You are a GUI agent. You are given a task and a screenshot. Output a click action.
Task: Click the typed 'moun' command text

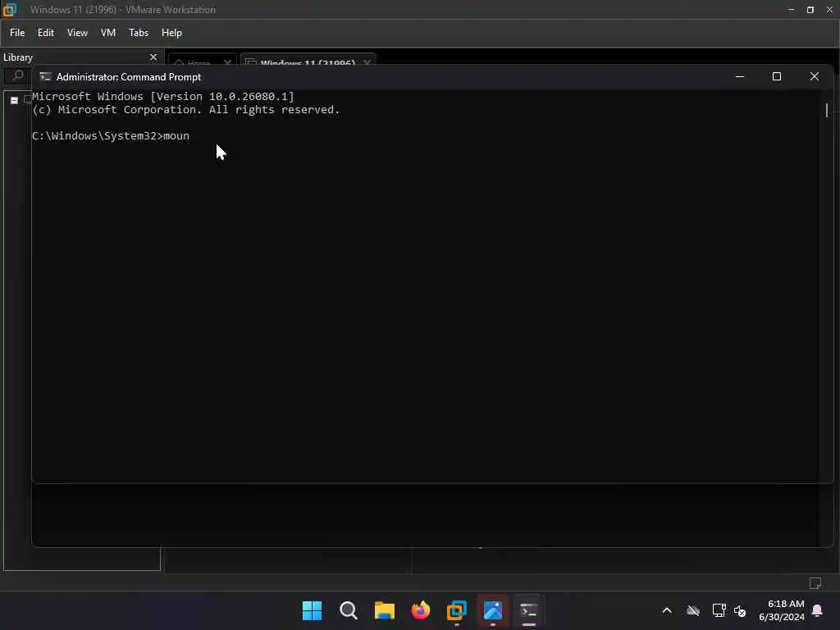[176, 136]
